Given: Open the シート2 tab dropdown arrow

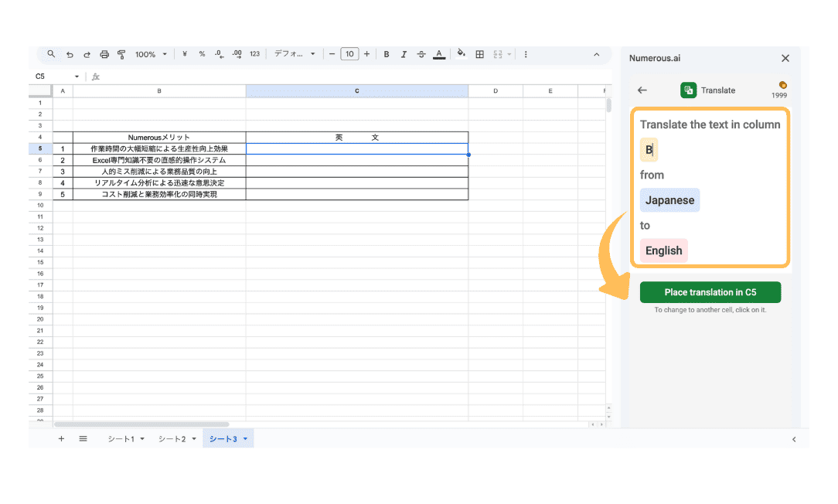Looking at the screenshot, I should coord(193,439).
